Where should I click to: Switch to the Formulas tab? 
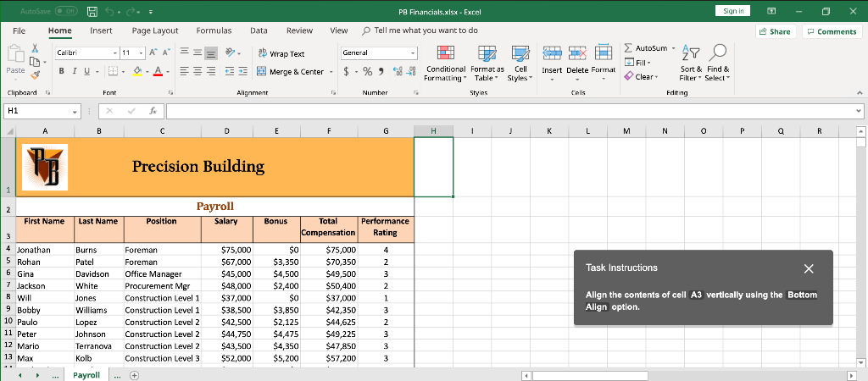(x=214, y=30)
